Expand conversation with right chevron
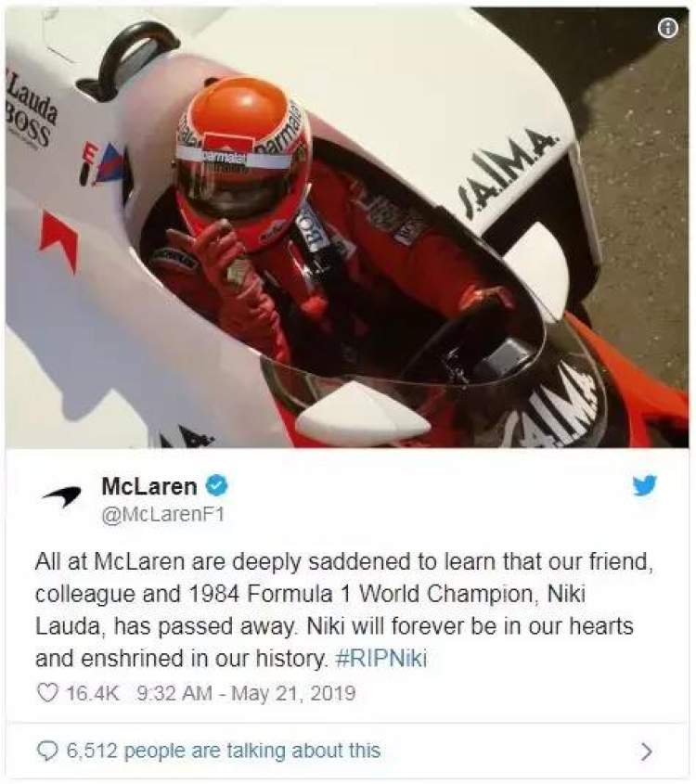This screenshot has width=696, height=784. click(647, 751)
